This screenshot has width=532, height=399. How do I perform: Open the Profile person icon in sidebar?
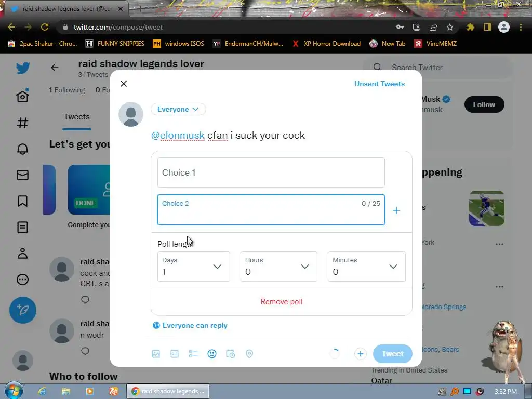(x=23, y=253)
